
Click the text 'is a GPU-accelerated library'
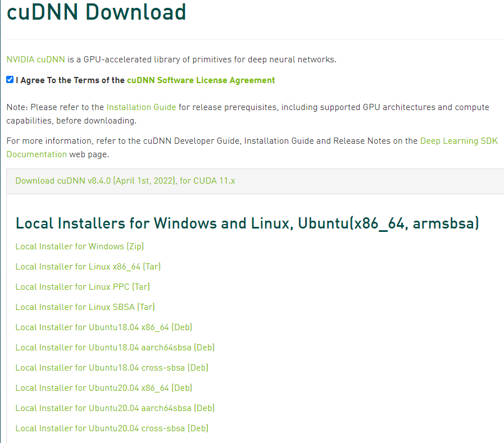click(124, 60)
